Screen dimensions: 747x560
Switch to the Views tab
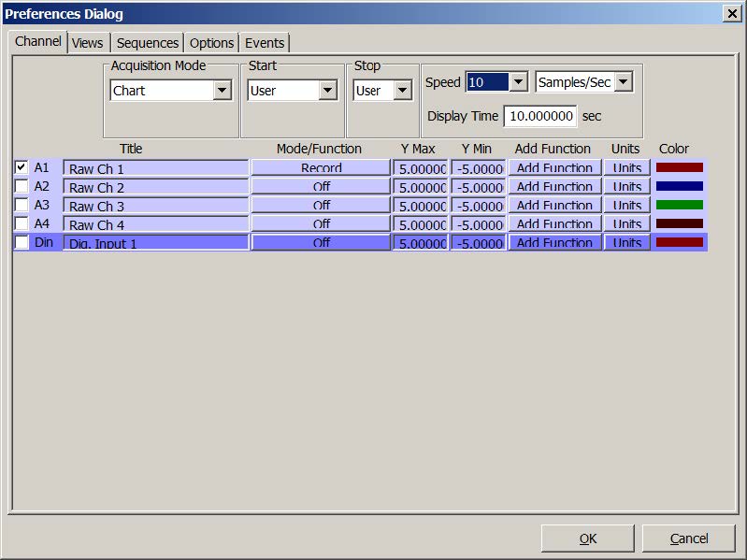point(88,43)
